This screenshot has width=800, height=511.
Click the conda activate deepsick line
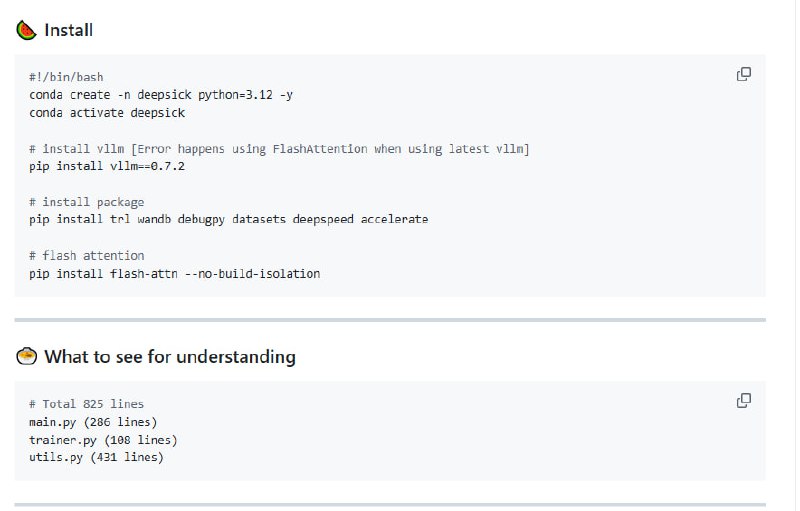click(x=107, y=113)
